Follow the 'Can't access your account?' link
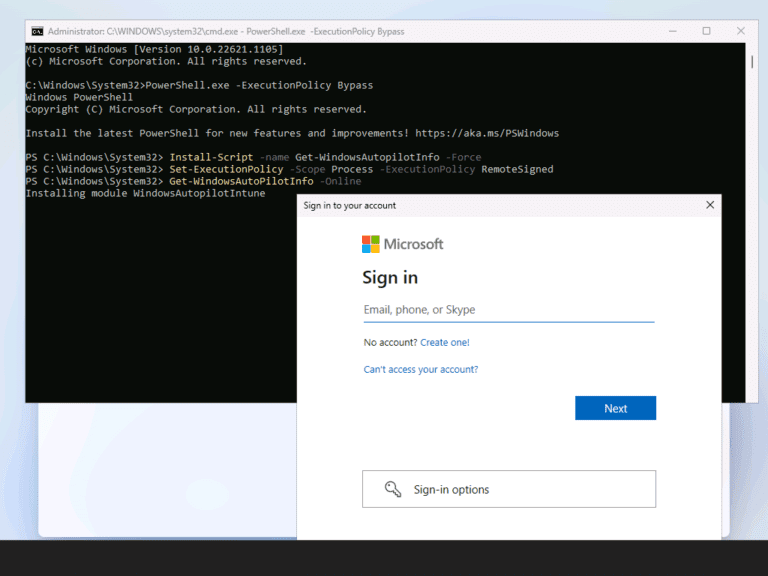Image resolution: width=768 pixels, height=576 pixels. [x=420, y=370]
